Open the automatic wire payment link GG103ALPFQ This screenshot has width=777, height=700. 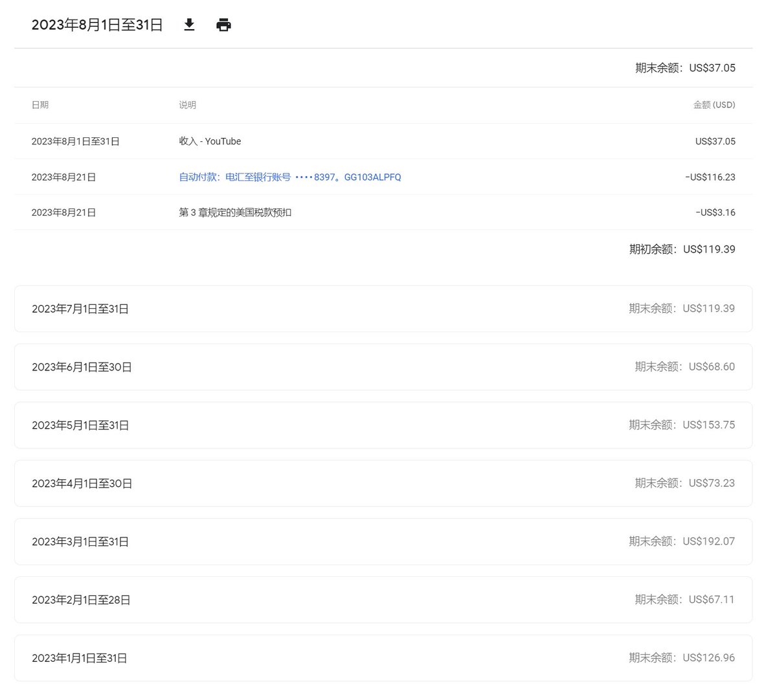(290, 177)
